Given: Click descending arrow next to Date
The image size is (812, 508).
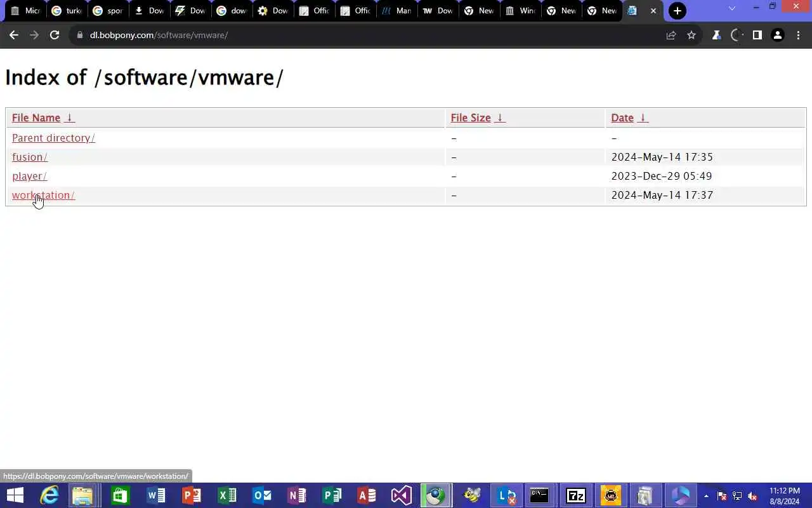Looking at the screenshot, I should (x=643, y=117).
